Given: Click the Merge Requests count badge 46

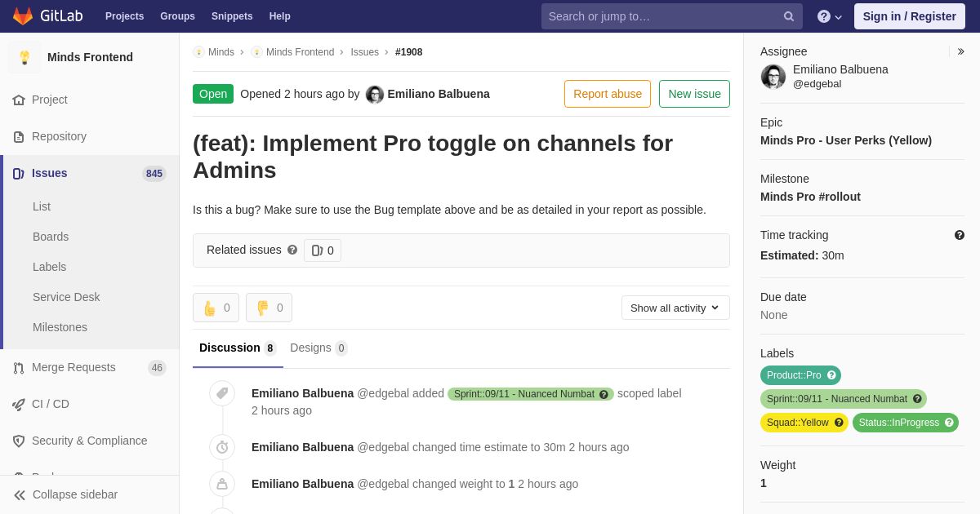Looking at the screenshot, I should click(x=157, y=368).
